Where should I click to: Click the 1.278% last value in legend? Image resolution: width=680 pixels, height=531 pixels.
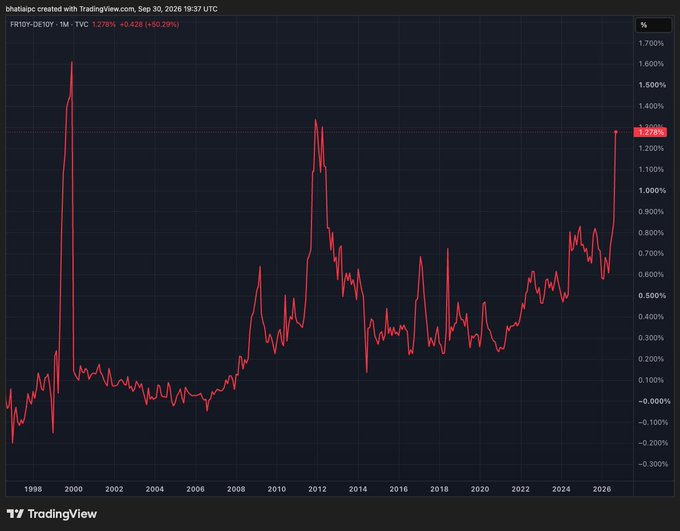(x=104, y=24)
